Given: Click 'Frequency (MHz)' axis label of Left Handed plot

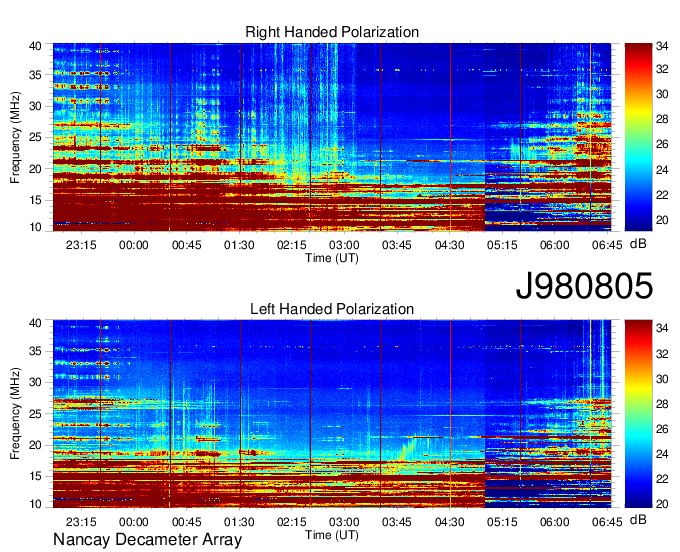Looking at the screenshot, I should pos(15,414).
